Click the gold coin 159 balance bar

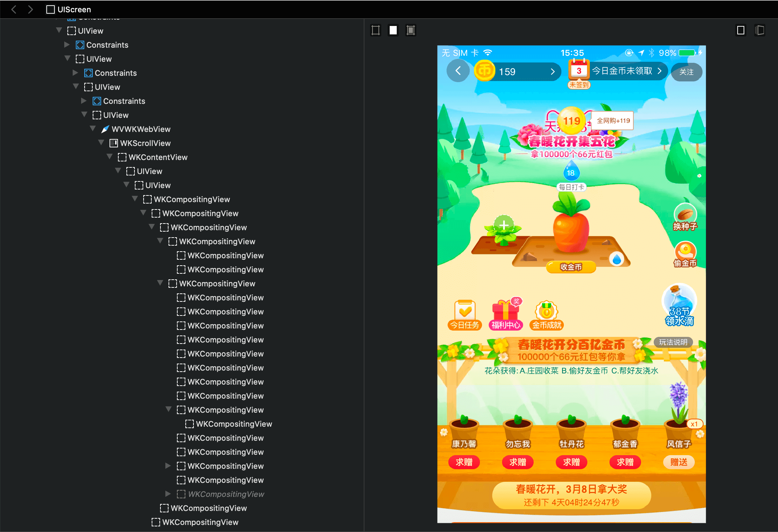click(x=517, y=72)
